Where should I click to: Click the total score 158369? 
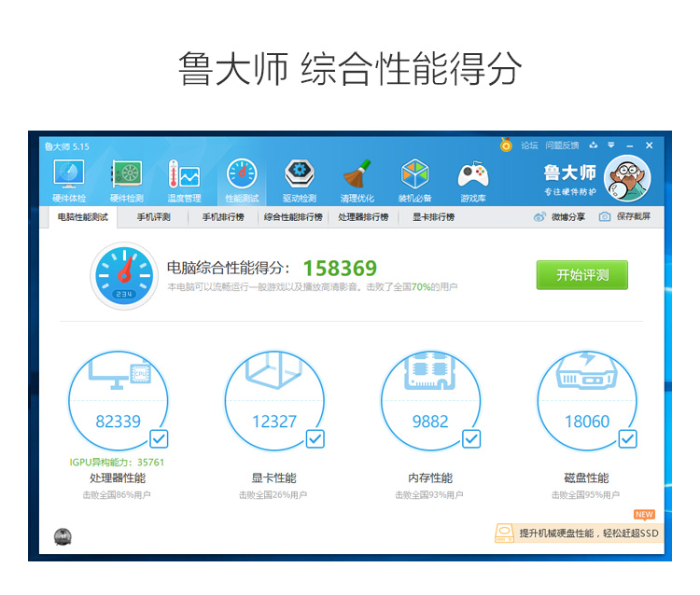(x=340, y=268)
